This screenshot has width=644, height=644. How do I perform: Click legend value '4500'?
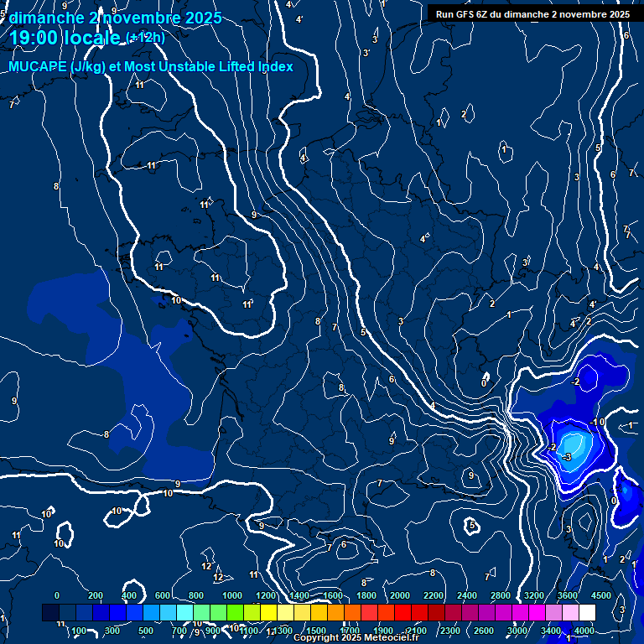[601, 595]
